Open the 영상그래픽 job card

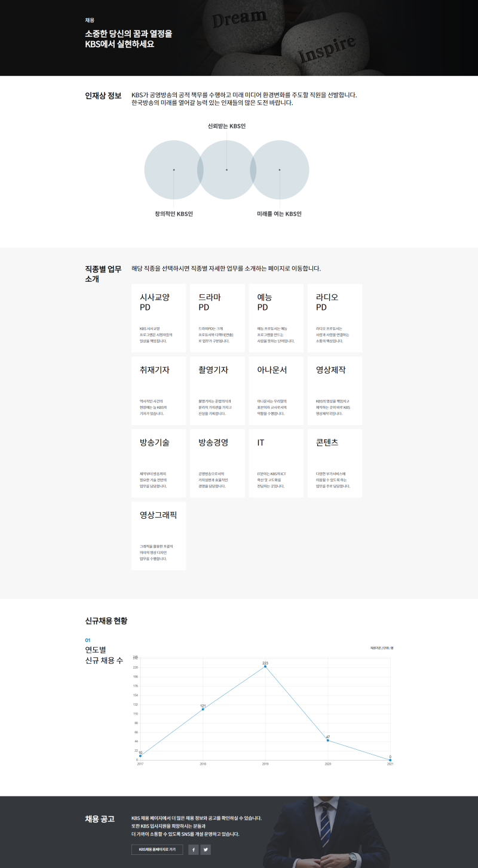click(x=158, y=536)
